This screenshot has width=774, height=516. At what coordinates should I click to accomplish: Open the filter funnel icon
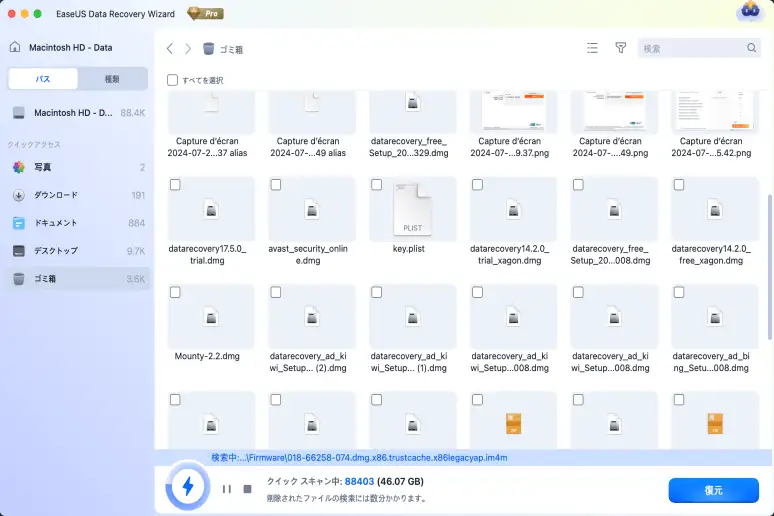(620, 48)
